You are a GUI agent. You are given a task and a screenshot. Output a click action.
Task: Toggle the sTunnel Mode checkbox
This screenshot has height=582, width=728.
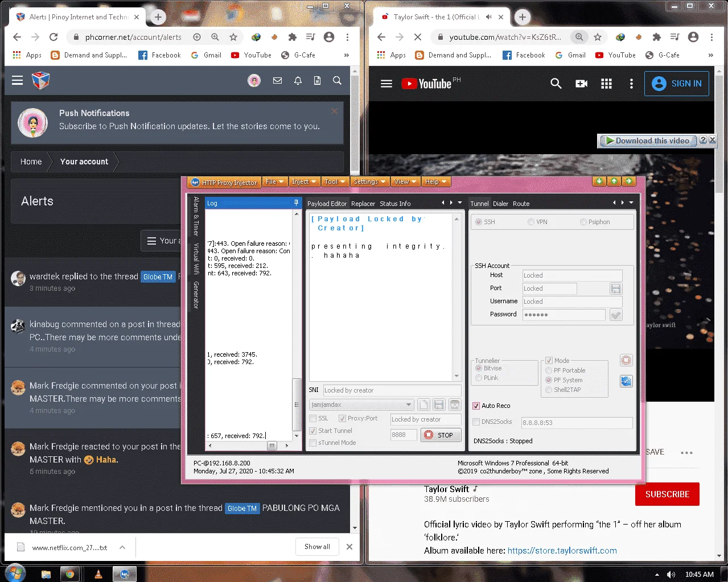(x=312, y=443)
